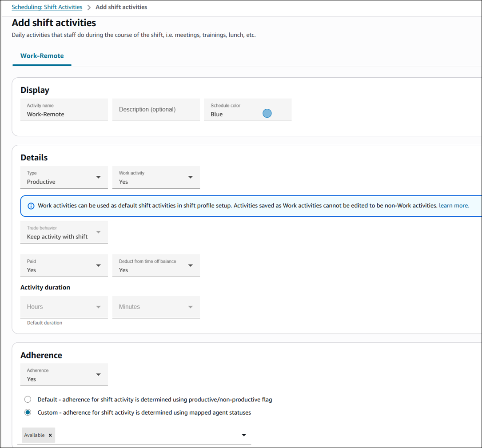Open the Adherence Yes dropdown
The height and width of the screenshot is (448, 482).
(64, 375)
